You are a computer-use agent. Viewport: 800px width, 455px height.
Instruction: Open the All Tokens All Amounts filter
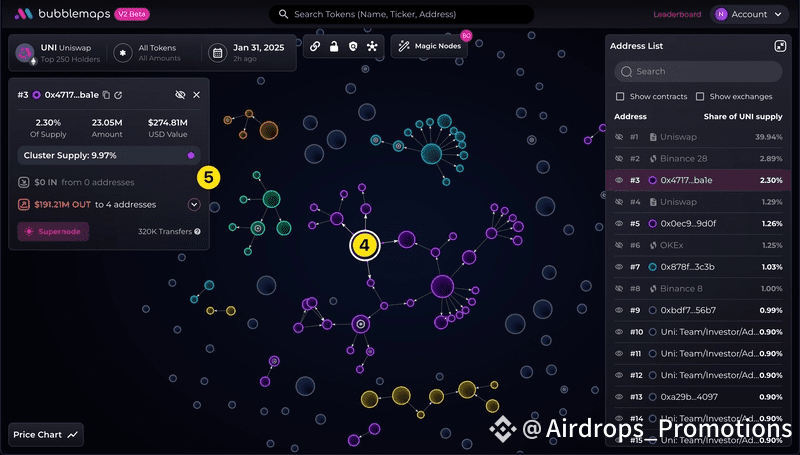148,53
